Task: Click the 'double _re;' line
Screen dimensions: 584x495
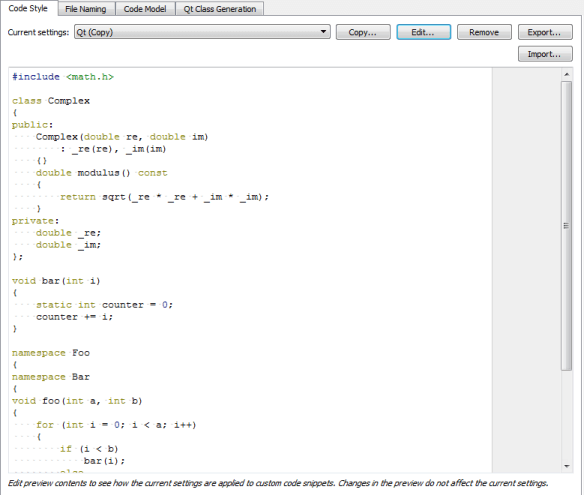Action: 68,233
